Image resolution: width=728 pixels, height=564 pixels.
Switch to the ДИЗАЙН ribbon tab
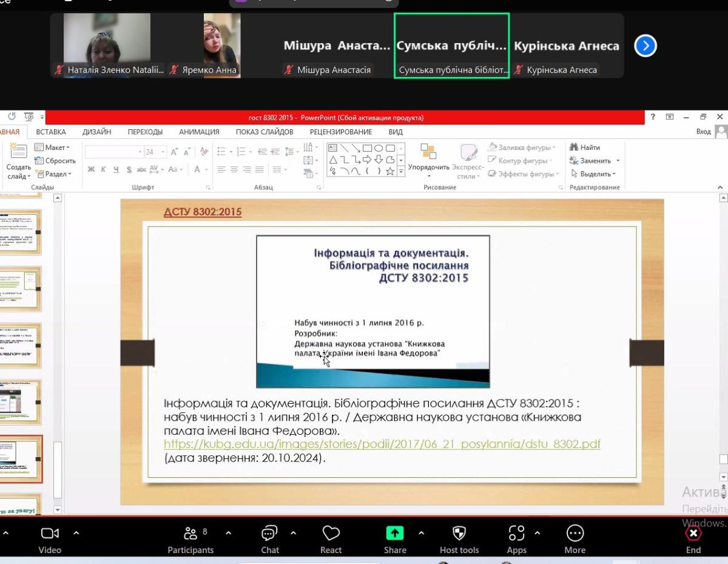[96, 132]
